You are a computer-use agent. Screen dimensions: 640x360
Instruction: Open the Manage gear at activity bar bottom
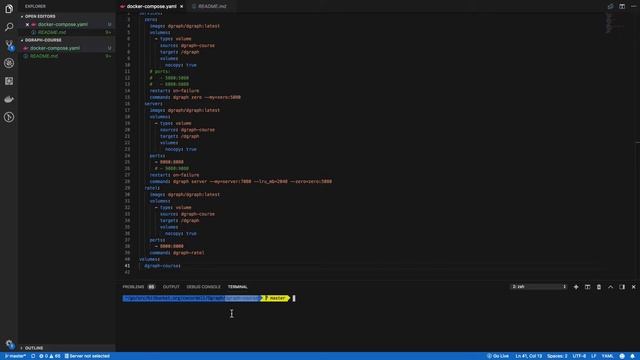[x=9, y=344]
